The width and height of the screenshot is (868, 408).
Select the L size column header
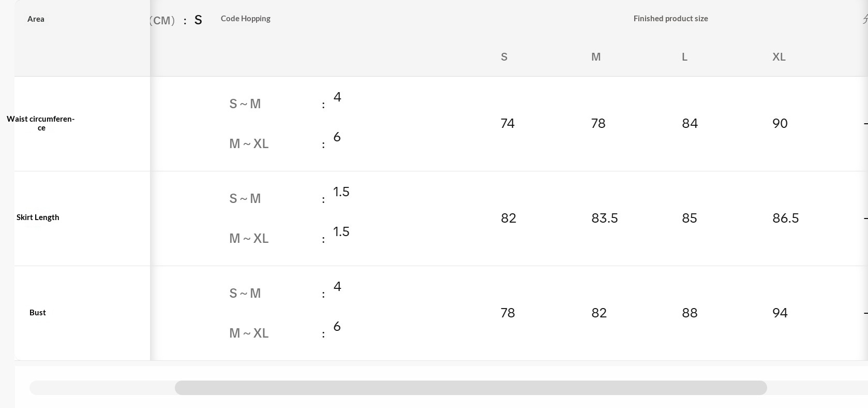pos(684,57)
